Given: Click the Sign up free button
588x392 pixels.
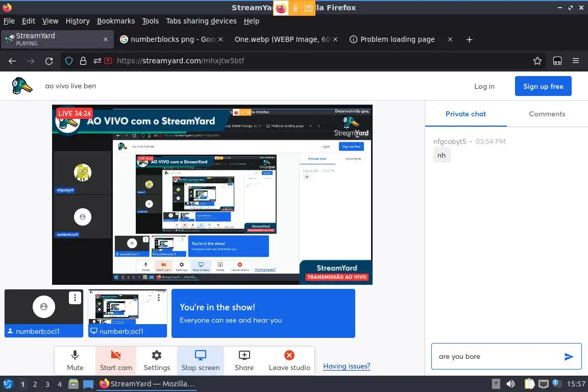Looking at the screenshot, I should (543, 86).
